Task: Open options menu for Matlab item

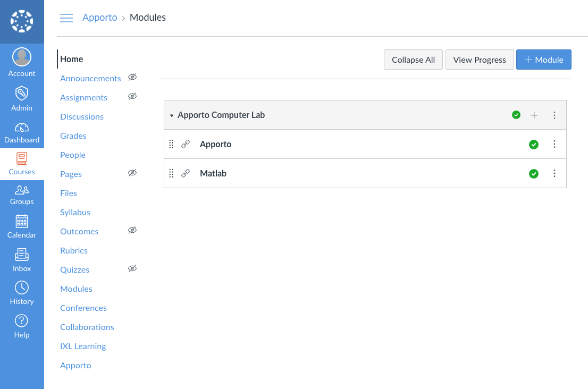Action: point(555,173)
